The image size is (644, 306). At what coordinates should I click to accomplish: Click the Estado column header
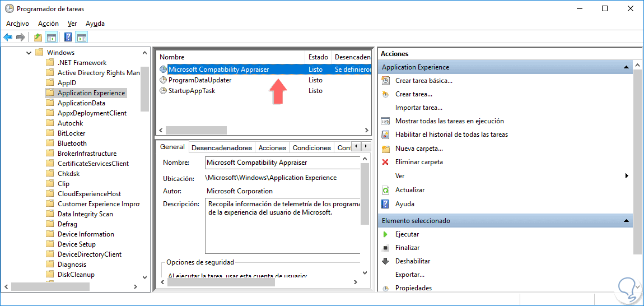318,57
